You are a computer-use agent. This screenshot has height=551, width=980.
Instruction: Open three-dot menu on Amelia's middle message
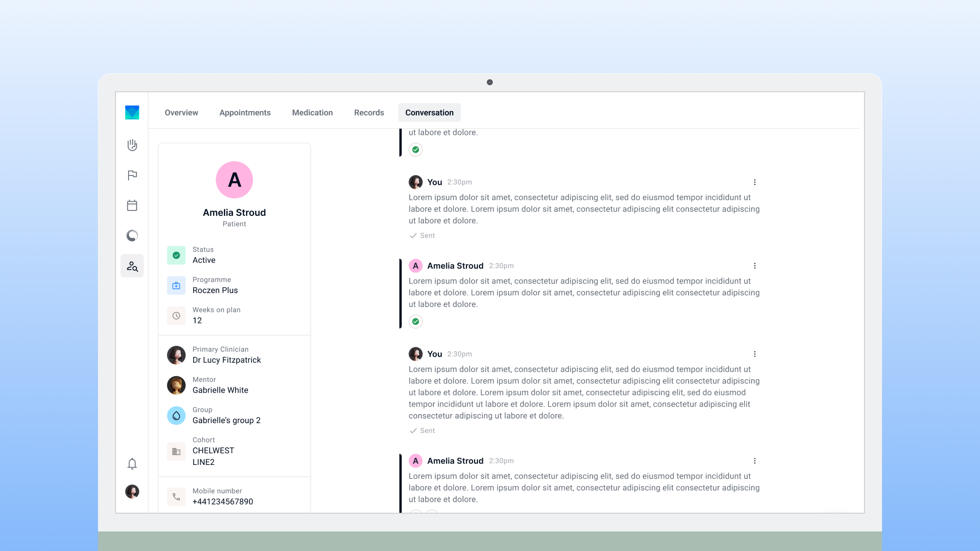[x=755, y=266]
